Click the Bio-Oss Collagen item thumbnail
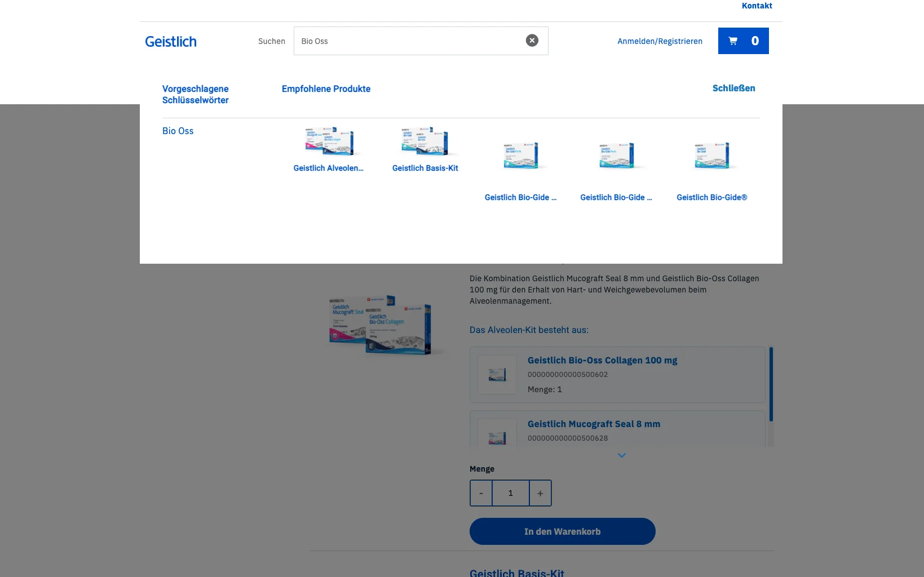The width and height of the screenshot is (924, 577). [x=497, y=375]
